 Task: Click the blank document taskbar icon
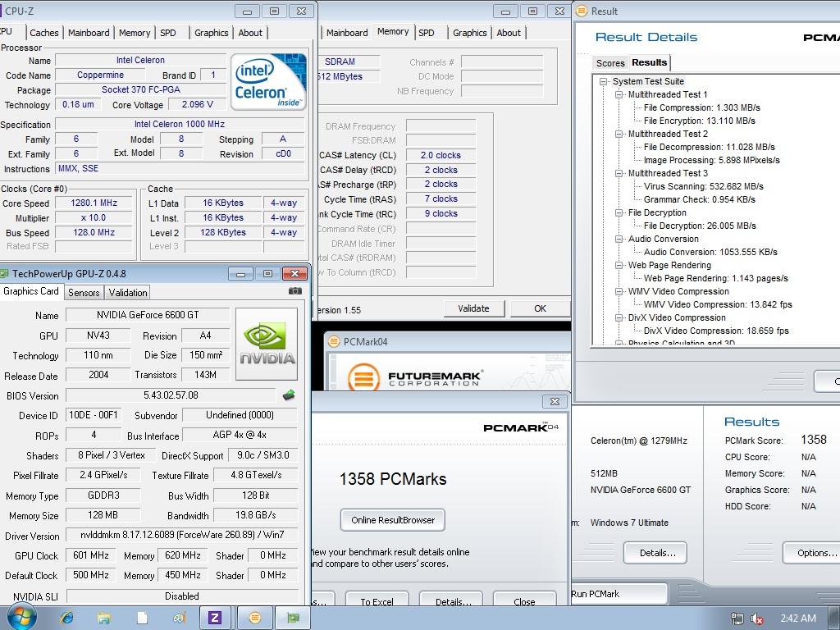[142, 618]
